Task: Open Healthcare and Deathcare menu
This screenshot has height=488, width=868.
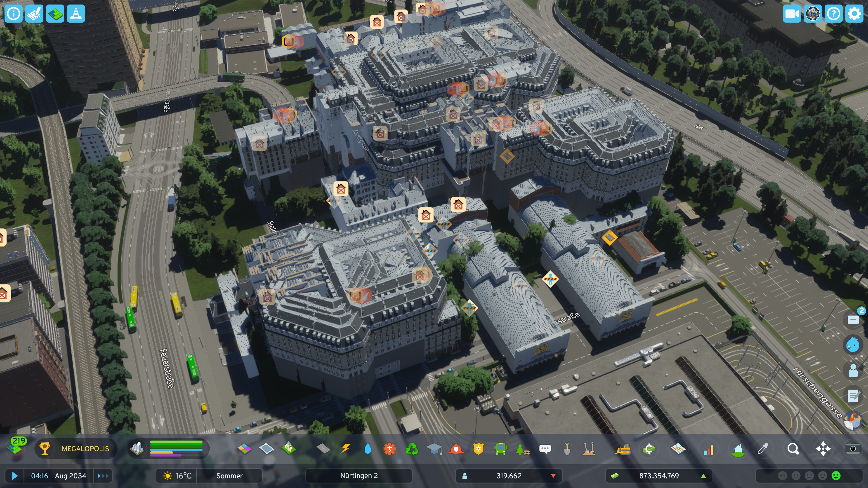Action: point(389,449)
